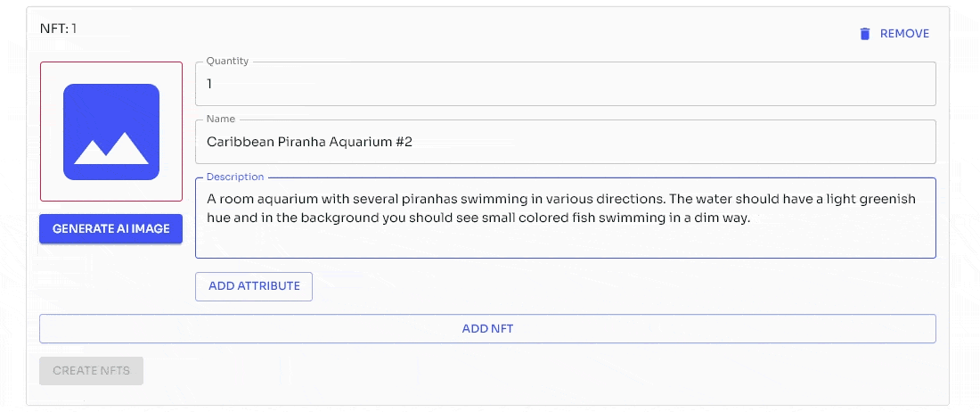Viewport: 980px width, 412px height.
Task: Click the mountain image placeholder icon
Action: click(x=111, y=132)
